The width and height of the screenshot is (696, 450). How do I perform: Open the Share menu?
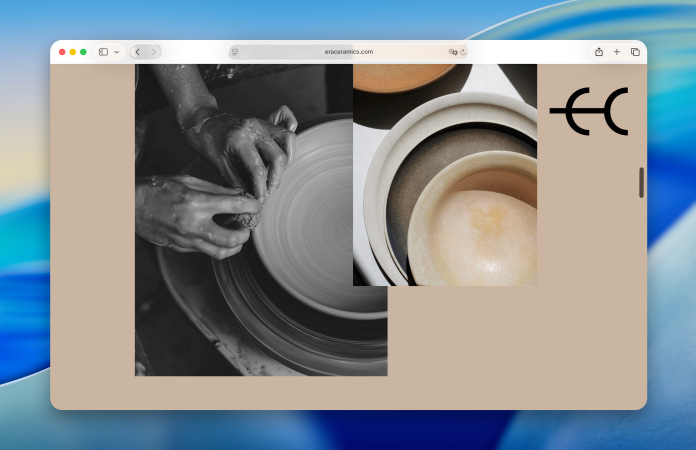coord(598,52)
